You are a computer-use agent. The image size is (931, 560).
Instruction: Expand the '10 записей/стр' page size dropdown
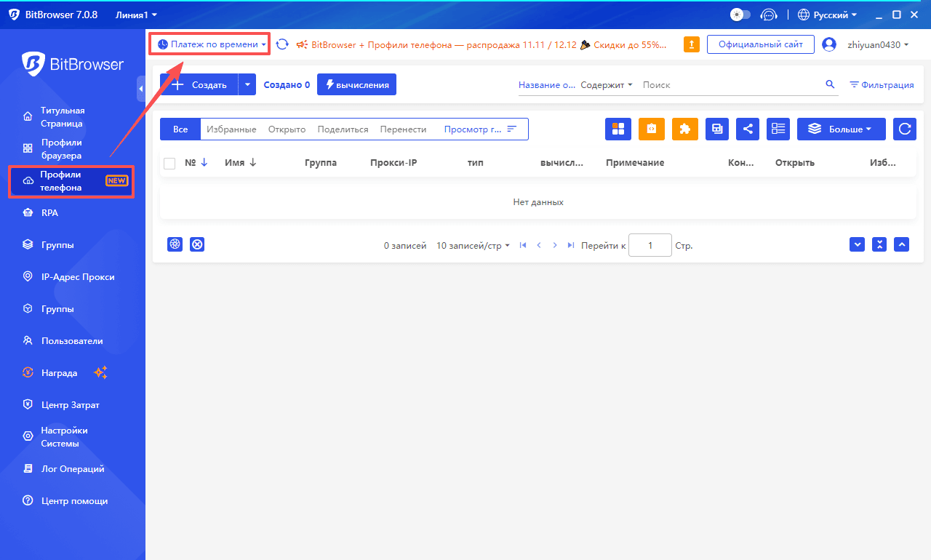[471, 245]
